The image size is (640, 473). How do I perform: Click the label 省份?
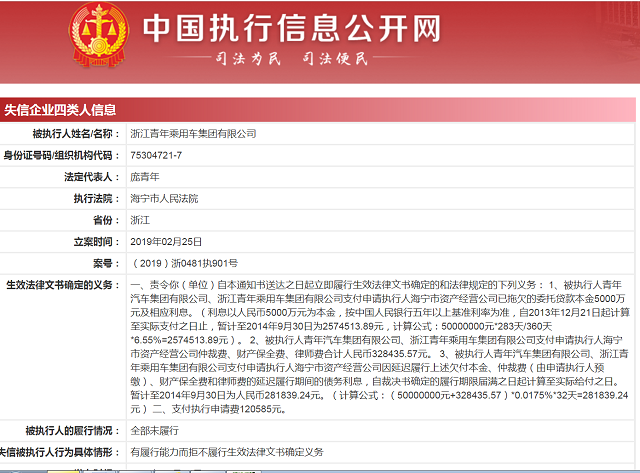coord(107,220)
